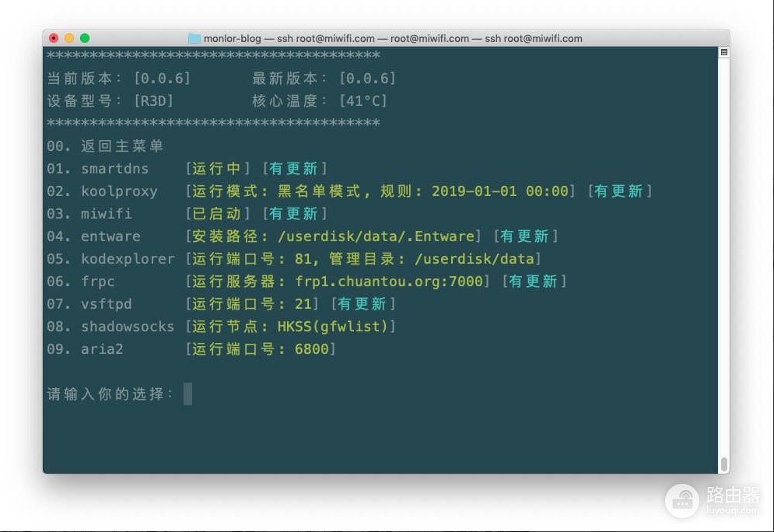Image resolution: width=774 pixels, height=532 pixels.
Task: Click the yellow minimize window button
Action: tap(69, 38)
